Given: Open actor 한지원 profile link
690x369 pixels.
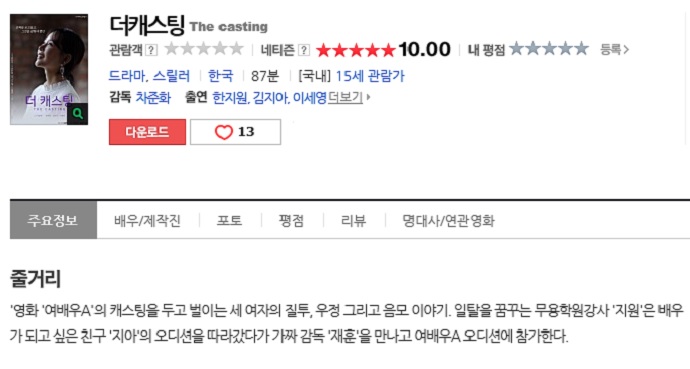Looking at the screenshot, I should (x=230, y=97).
